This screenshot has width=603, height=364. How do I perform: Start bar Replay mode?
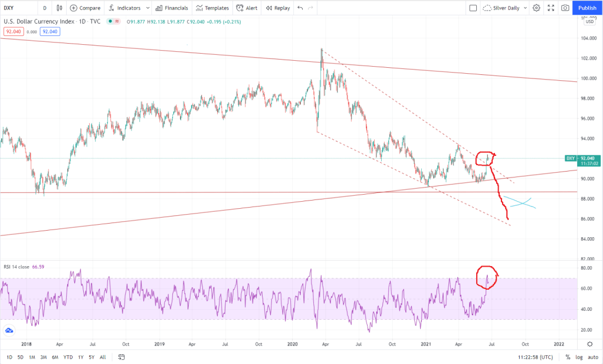[277, 8]
